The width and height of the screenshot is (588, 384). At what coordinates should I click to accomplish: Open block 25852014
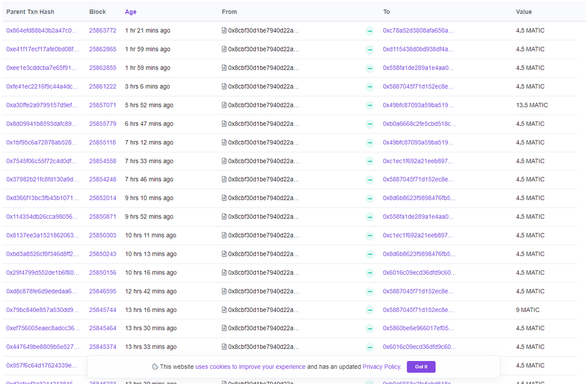[x=103, y=198]
